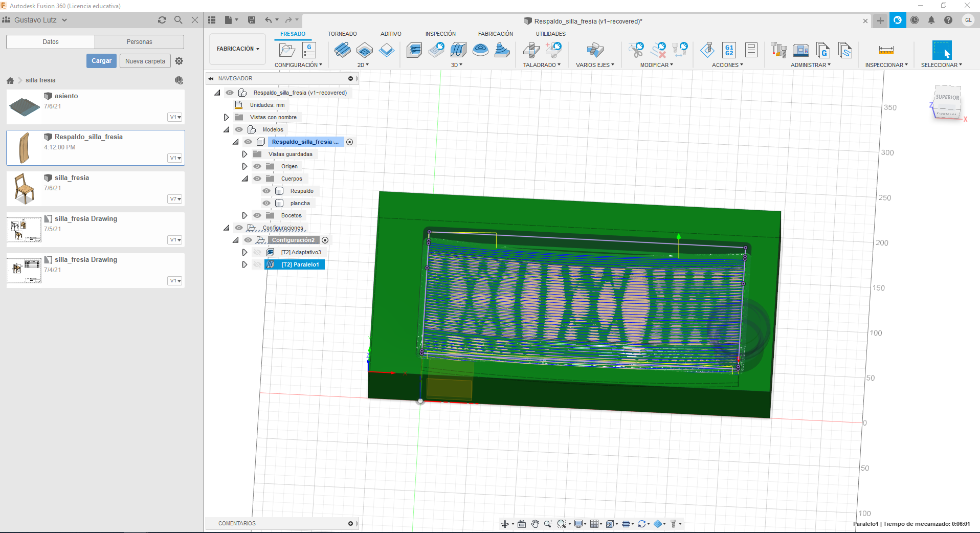Click the Cargar button

(x=101, y=61)
